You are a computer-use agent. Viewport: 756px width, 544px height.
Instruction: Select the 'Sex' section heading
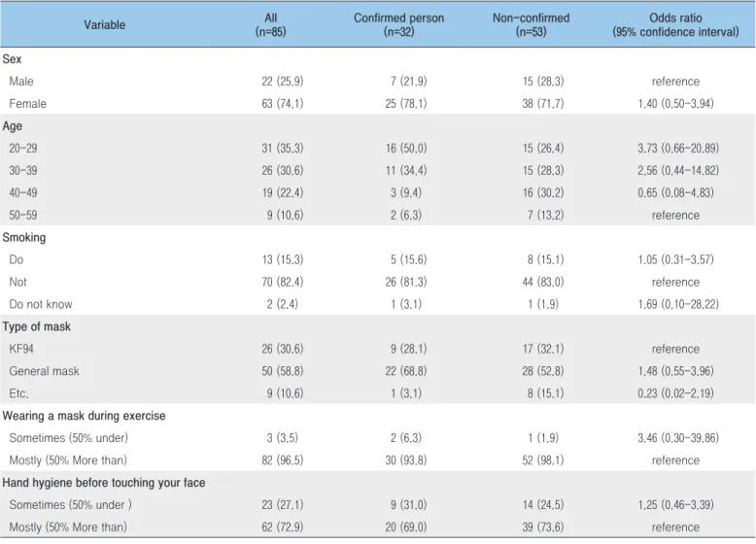click(12, 59)
